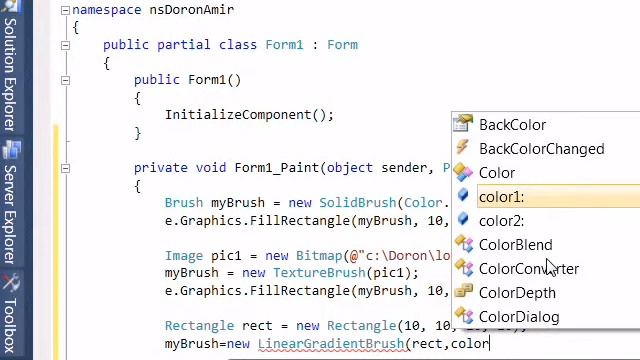The image size is (640, 360).
Task: Open the Solution Explorer side tab
Action: [x=10, y=74]
